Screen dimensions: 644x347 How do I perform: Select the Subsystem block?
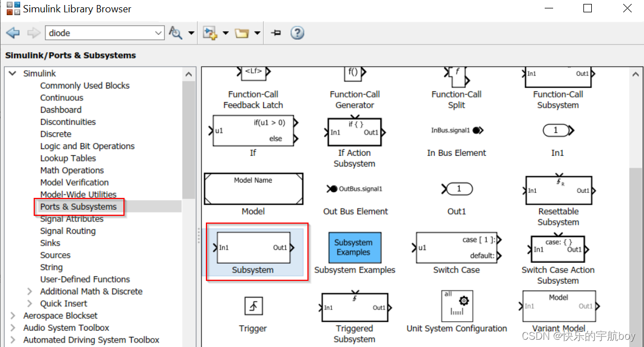click(253, 248)
